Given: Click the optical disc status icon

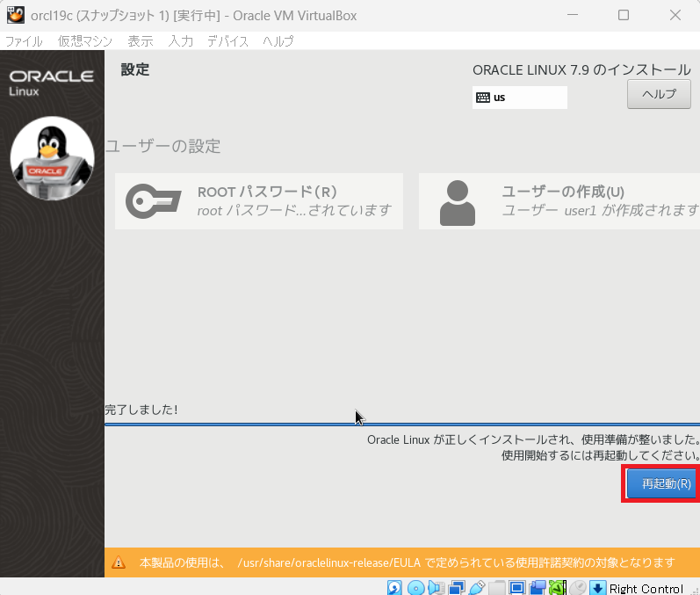Looking at the screenshot, I should point(416,587).
